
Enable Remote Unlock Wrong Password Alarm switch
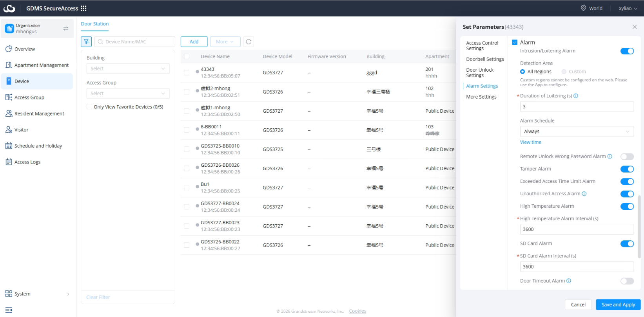tap(627, 157)
